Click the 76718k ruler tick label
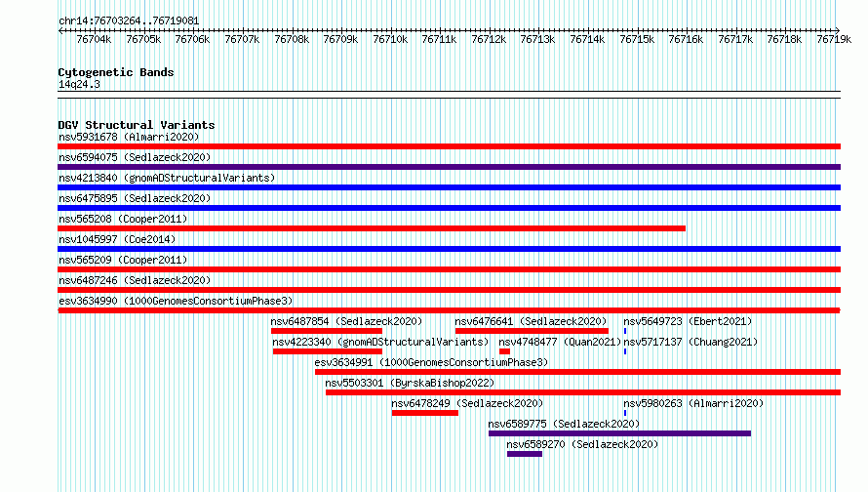 click(784, 40)
